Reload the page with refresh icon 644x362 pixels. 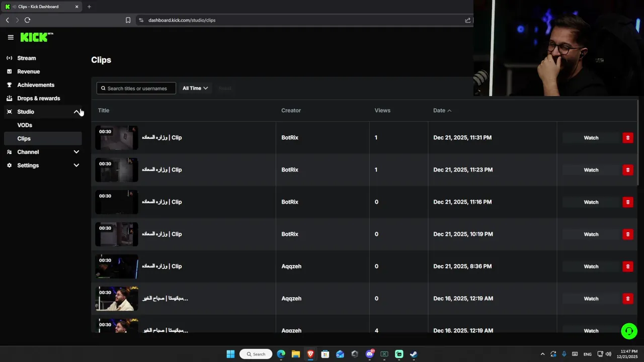(x=27, y=20)
